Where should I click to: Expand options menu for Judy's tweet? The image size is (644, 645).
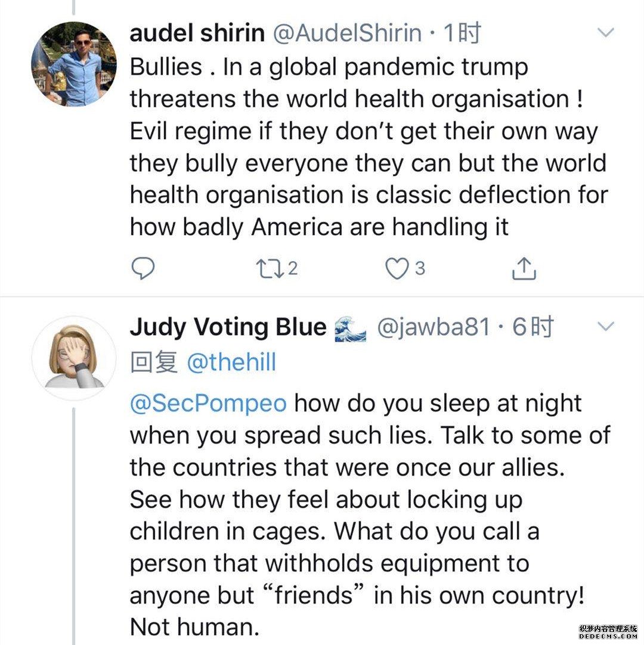click(605, 326)
